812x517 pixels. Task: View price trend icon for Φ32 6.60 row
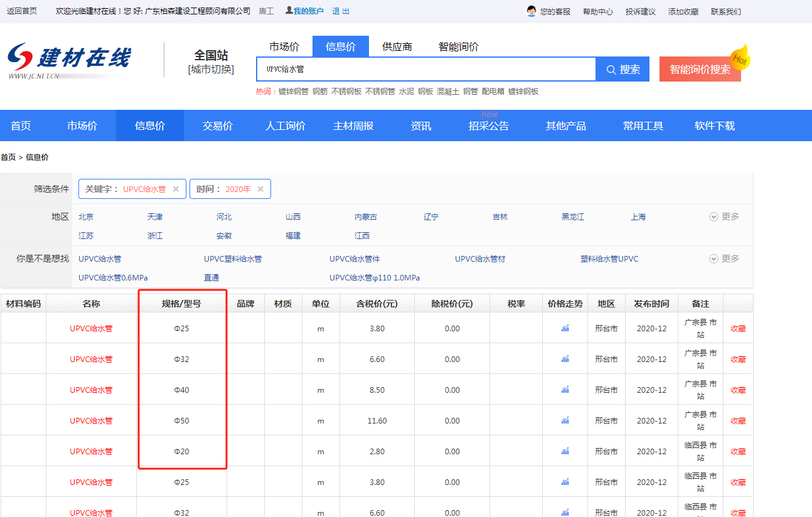click(565, 359)
